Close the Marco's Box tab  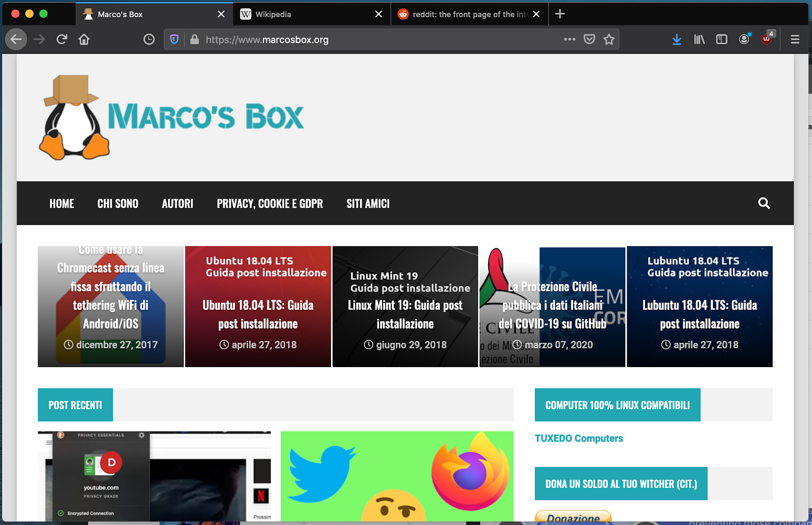(221, 14)
